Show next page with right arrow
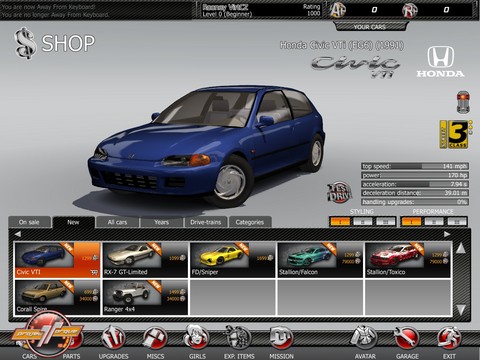 click(x=447, y=234)
